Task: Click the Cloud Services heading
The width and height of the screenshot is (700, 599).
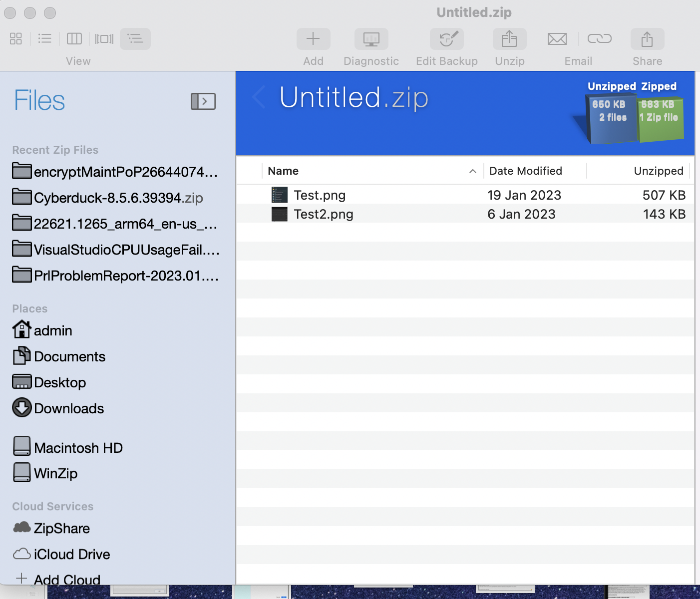Action: coord(53,506)
